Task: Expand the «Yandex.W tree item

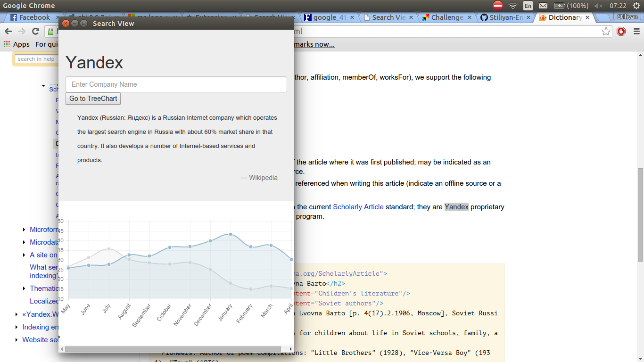Action: 17,314
